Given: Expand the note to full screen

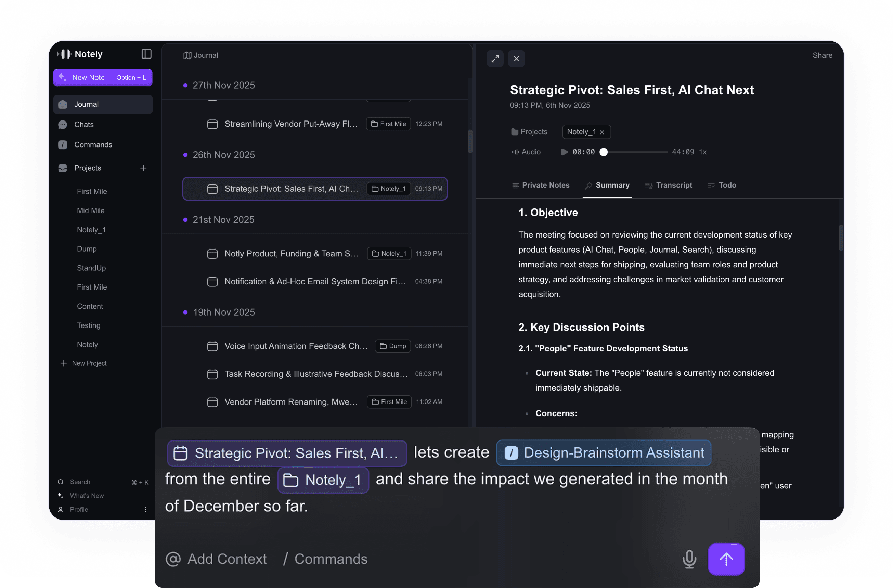Looking at the screenshot, I should pos(495,59).
